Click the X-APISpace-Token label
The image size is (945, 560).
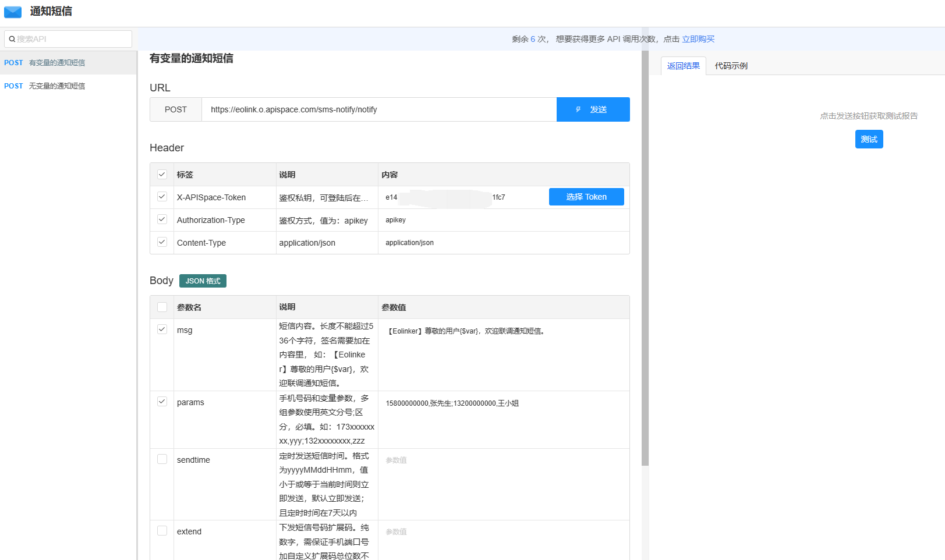(211, 197)
